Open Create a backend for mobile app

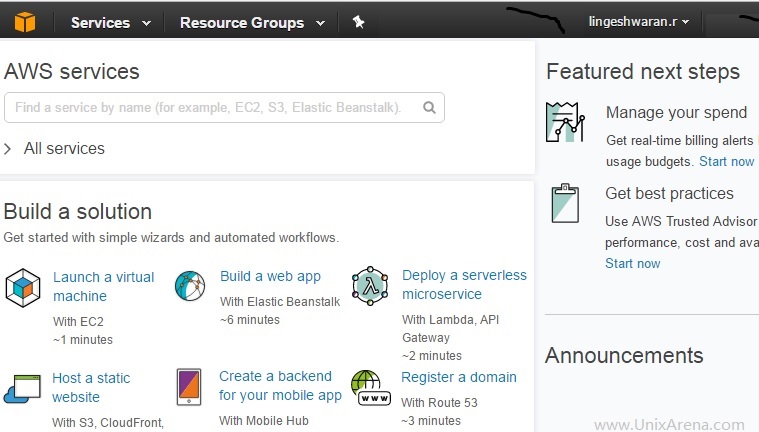280,386
